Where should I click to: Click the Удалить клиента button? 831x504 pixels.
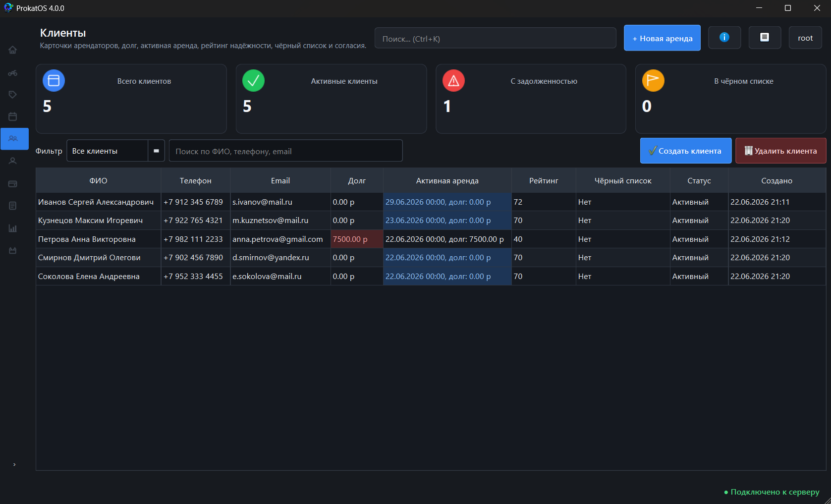pyautogui.click(x=781, y=151)
